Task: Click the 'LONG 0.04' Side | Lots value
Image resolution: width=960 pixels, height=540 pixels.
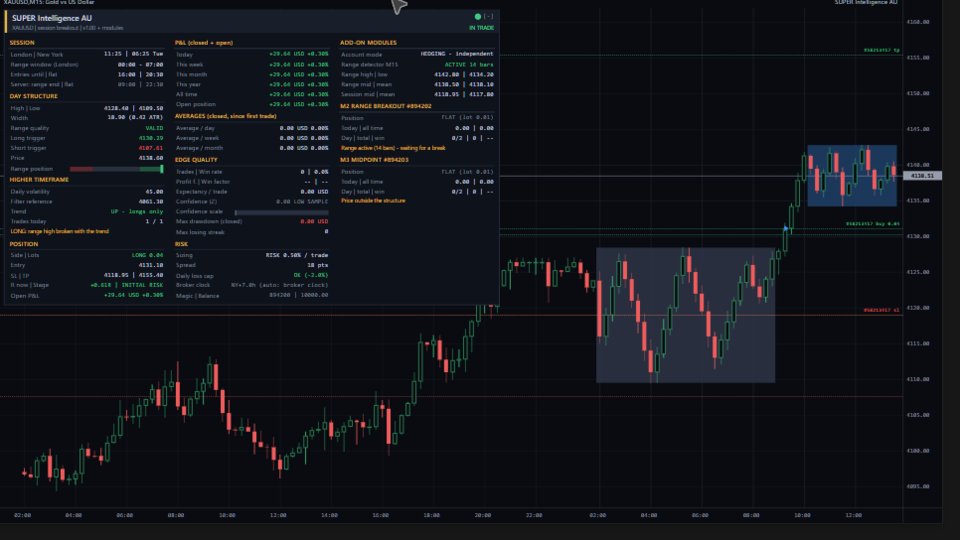Action: 148,255
